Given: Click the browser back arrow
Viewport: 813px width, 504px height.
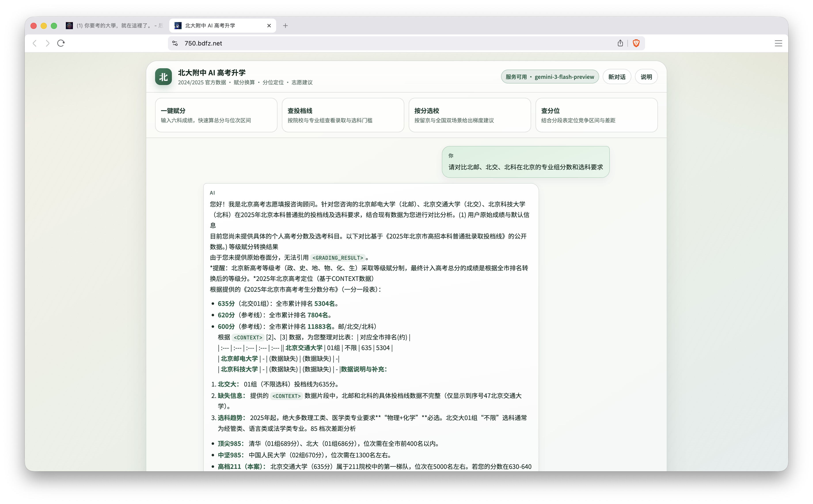Looking at the screenshot, I should pyautogui.click(x=34, y=43).
